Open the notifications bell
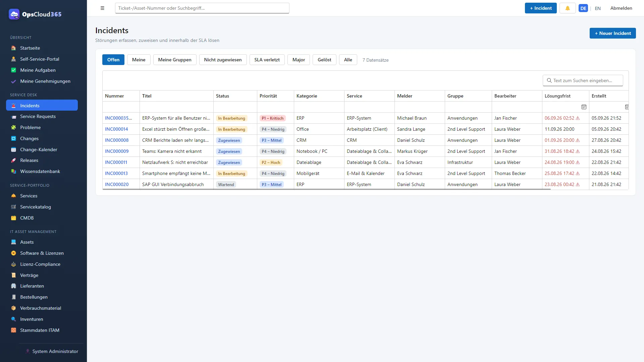The height and width of the screenshot is (362, 644). pyautogui.click(x=568, y=8)
